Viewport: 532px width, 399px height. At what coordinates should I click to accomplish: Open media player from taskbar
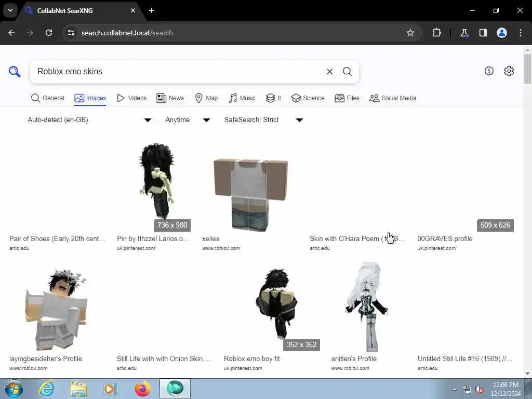(110, 389)
